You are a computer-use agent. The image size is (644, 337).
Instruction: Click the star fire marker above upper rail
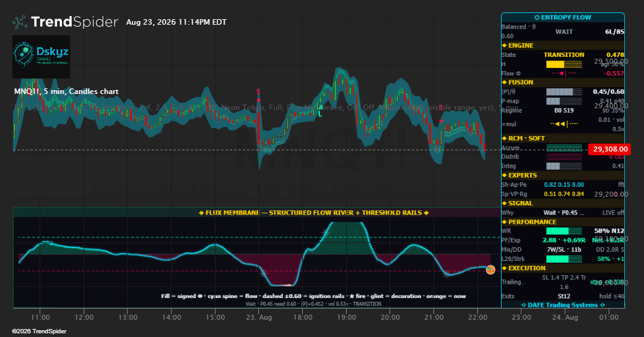tap(325, 233)
